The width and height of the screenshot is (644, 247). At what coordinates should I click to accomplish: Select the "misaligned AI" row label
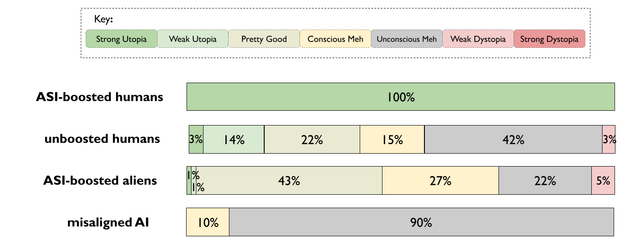(x=108, y=222)
